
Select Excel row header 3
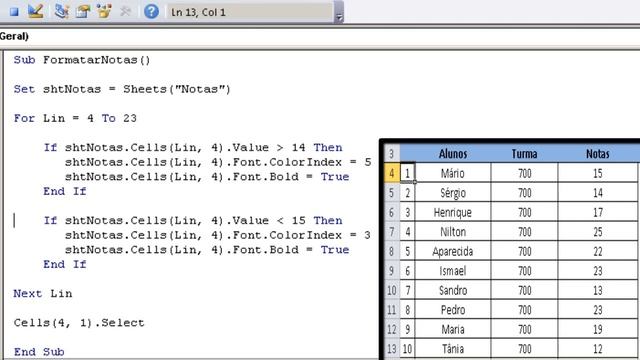[x=392, y=154]
